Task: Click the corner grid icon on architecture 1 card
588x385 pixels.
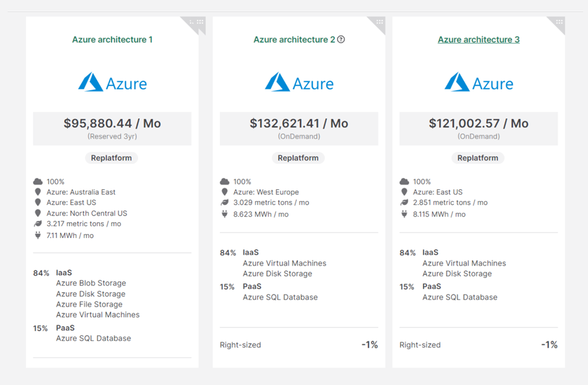Action: click(201, 22)
